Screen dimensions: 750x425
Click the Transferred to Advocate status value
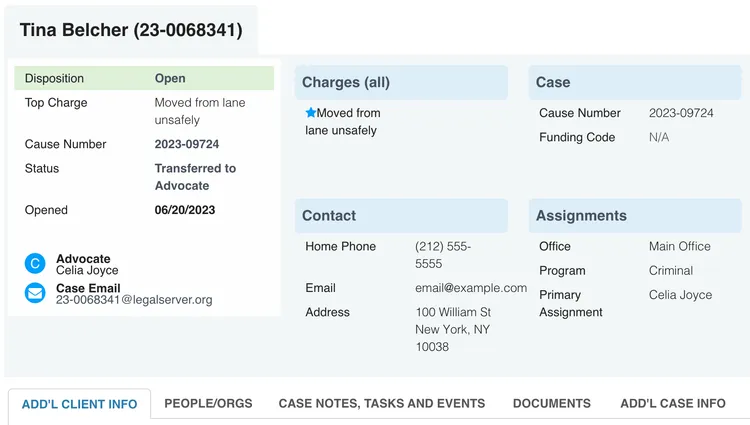tap(195, 177)
